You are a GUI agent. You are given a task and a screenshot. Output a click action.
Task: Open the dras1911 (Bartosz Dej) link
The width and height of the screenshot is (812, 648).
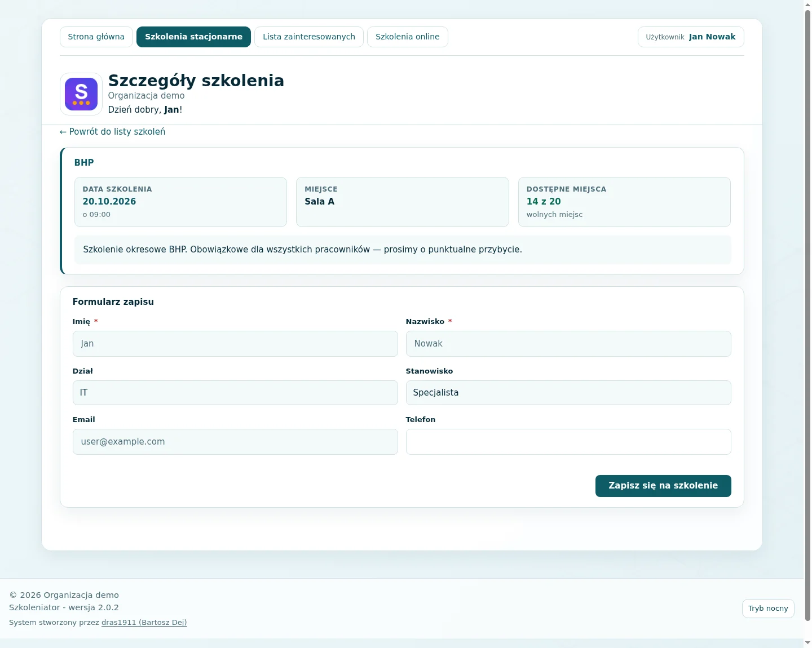[144, 622]
